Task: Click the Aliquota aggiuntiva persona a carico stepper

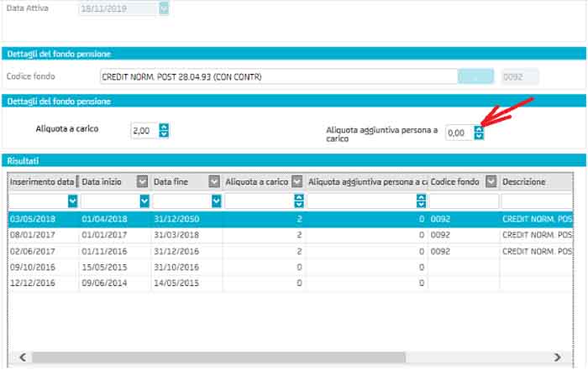Action: tap(479, 133)
